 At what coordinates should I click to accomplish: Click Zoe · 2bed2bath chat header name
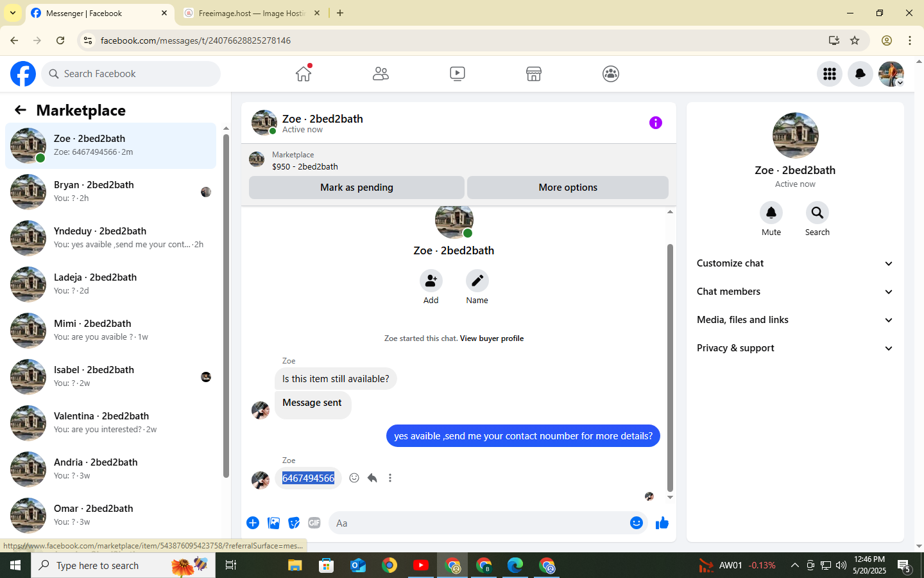click(x=323, y=119)
